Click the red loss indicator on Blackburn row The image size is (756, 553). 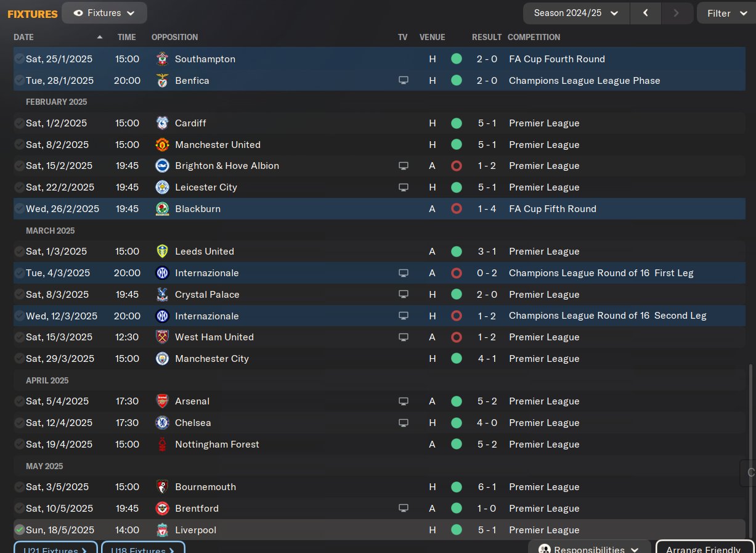457,209
